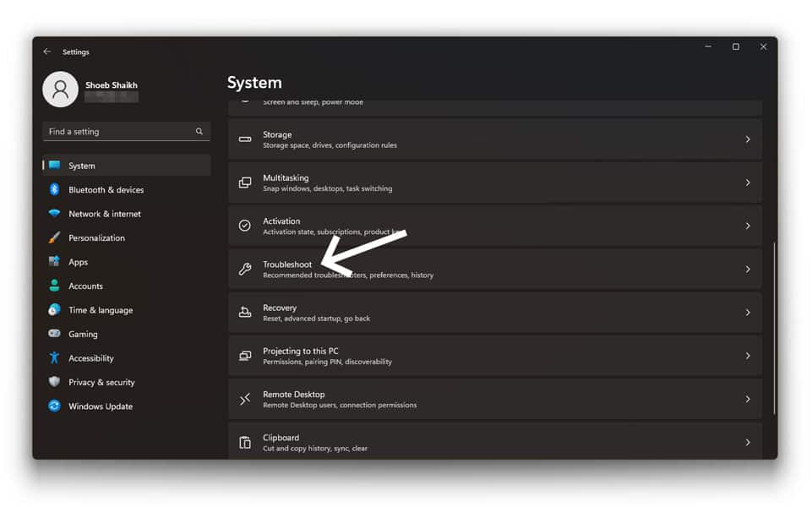Viewport: 812px width, 507px height.
Task: Open the Remote Desktop settings entry
Action: pyautogui.click(x=494, y=399)
